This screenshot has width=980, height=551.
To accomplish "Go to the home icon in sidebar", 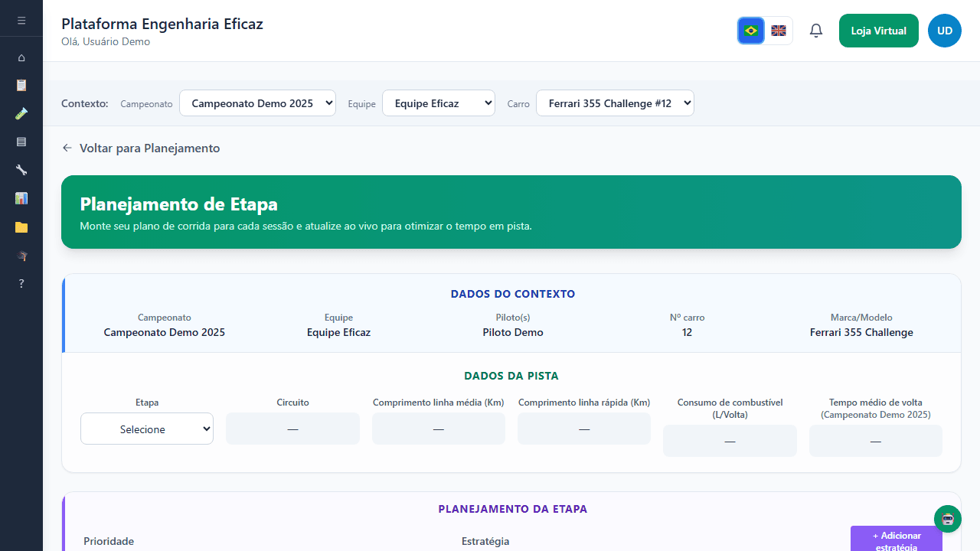I will point(21,57).
